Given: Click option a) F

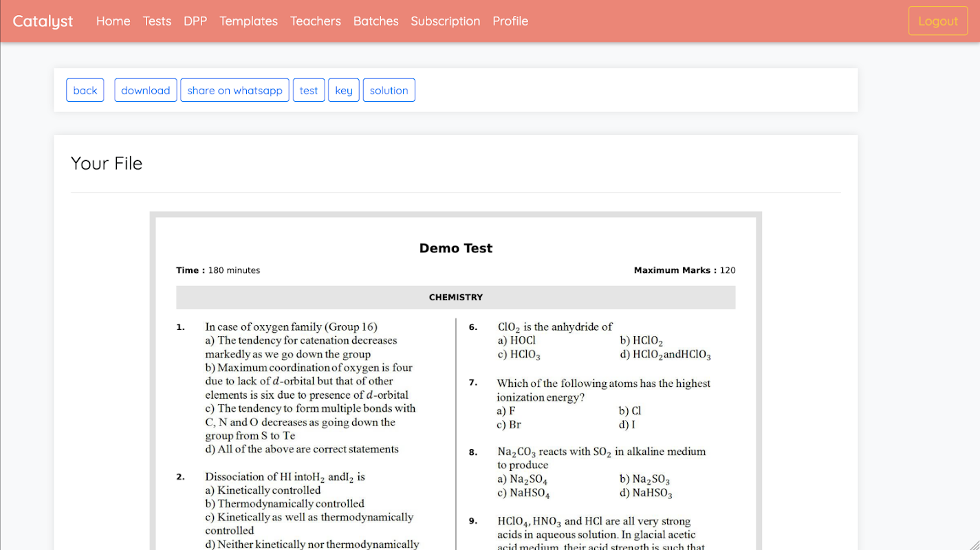Looking at the screenshot, I should pyautogui.click(x=506, y=411).
